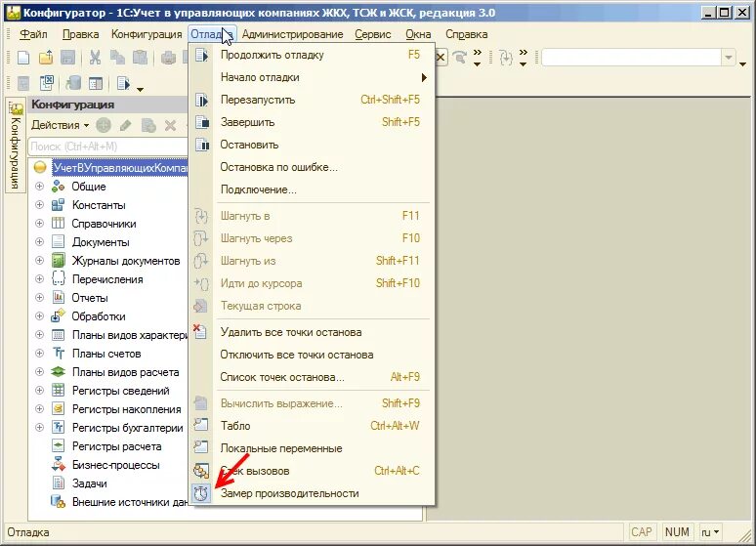
Task: Click the add (plus) icon in Конфигурация panel
Action: coord(104,125)
